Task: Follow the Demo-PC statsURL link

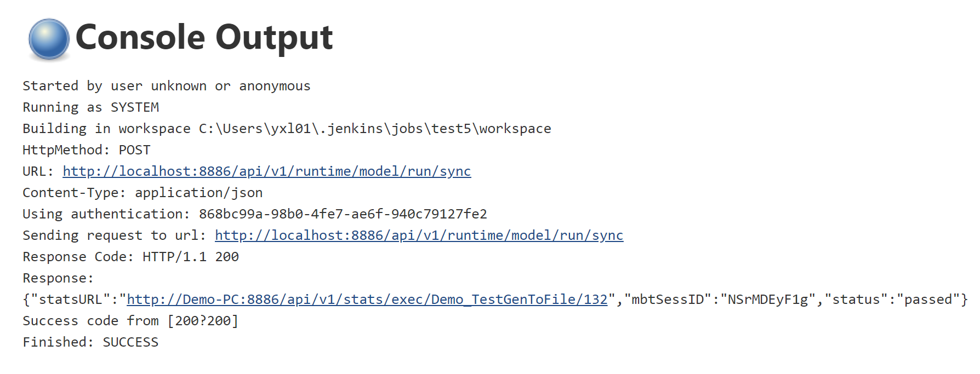Action: pyautogui.click(x=367, y=300)
